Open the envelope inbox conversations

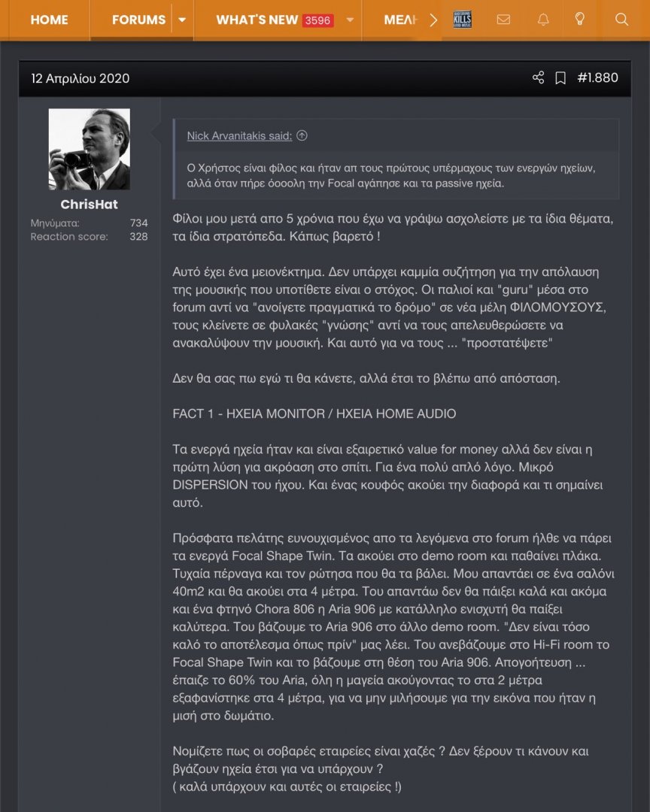coord(503,20)
